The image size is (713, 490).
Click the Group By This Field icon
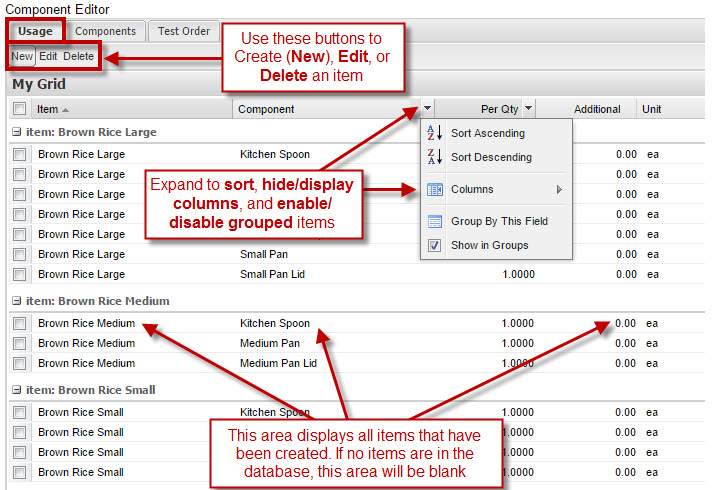[x=434, y=221]
